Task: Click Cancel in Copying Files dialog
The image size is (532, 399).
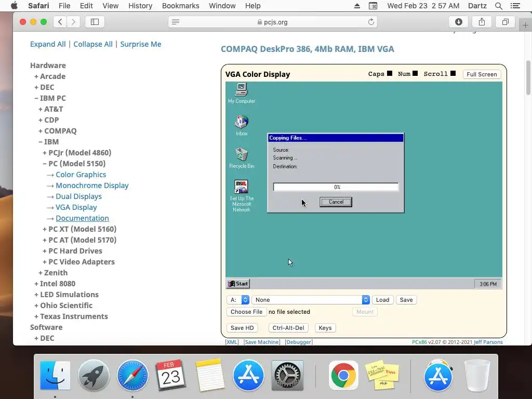Action: coord(336,202)
